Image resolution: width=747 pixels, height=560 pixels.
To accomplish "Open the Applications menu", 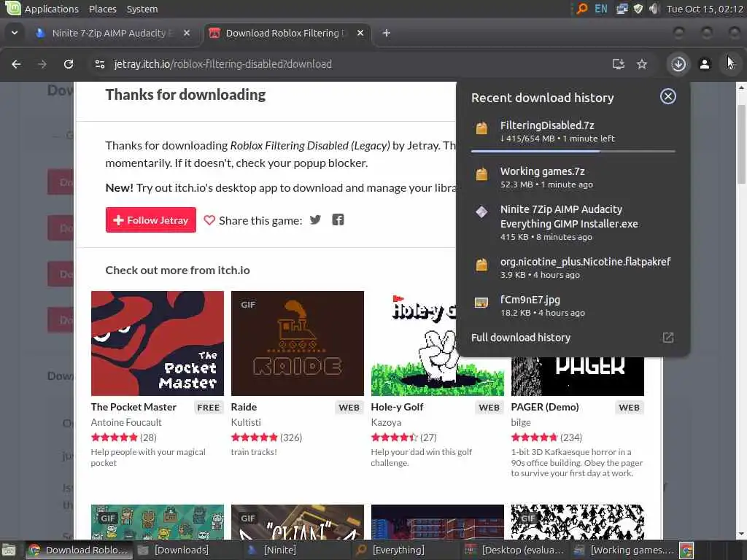I will tap(52, 9).
